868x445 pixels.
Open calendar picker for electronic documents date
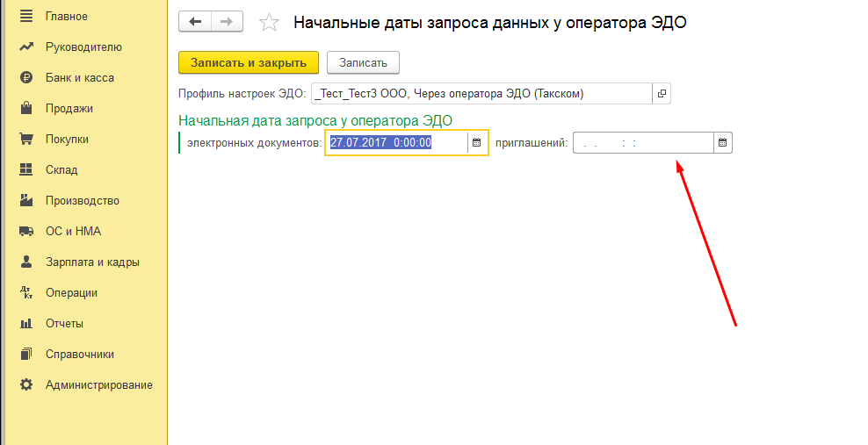[477, 143]
